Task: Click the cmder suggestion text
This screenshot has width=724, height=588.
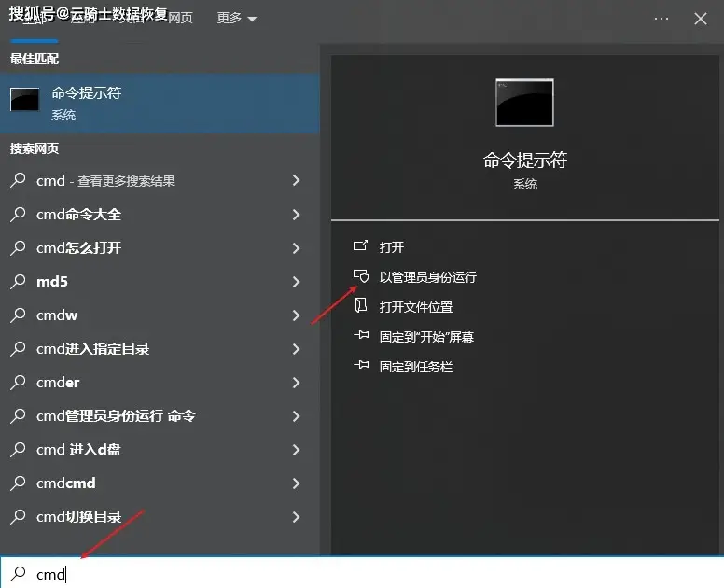Action: [58, 383]
